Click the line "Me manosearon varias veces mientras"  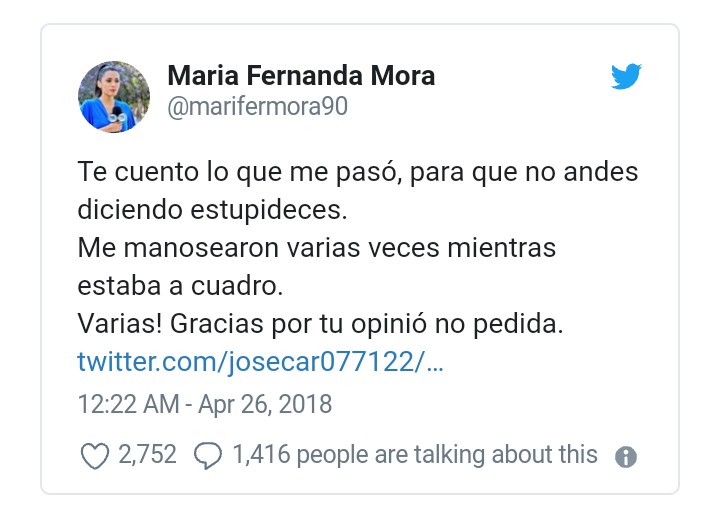click(x=316, y=247)
